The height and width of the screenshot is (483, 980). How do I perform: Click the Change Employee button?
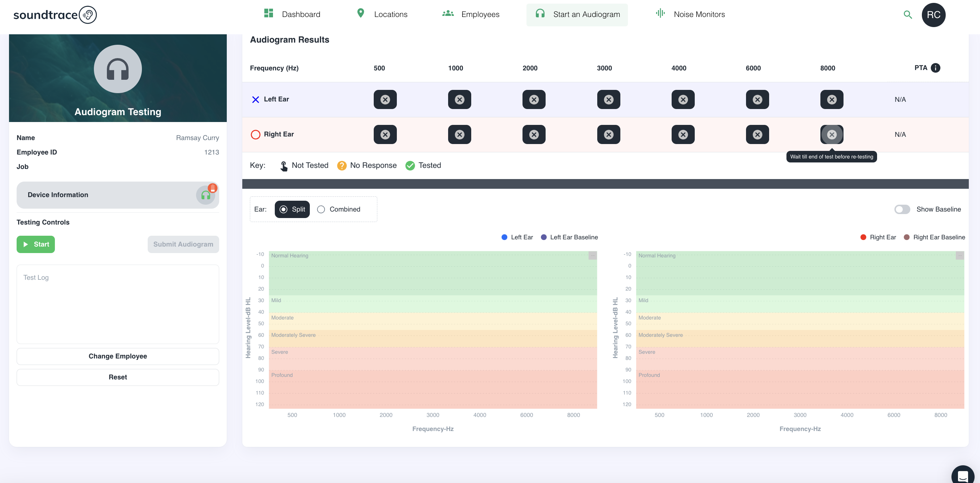118,356
